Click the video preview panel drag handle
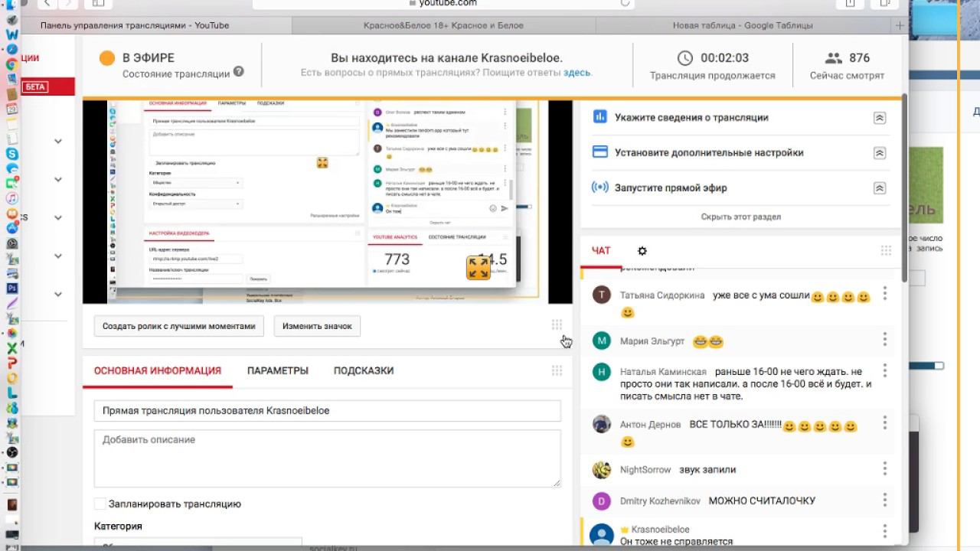This screenshot has width=980, height=551. [557, 325]
